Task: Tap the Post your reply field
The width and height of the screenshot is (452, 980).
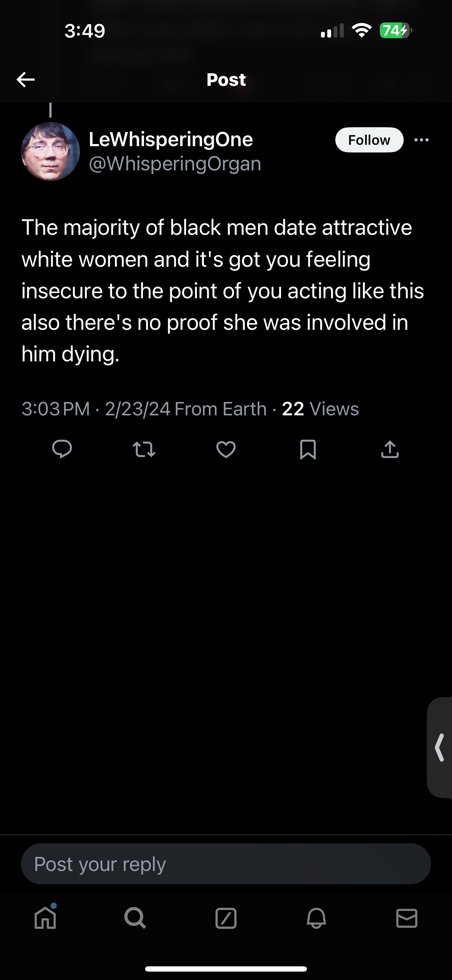Action: click(x=226, y=864)
